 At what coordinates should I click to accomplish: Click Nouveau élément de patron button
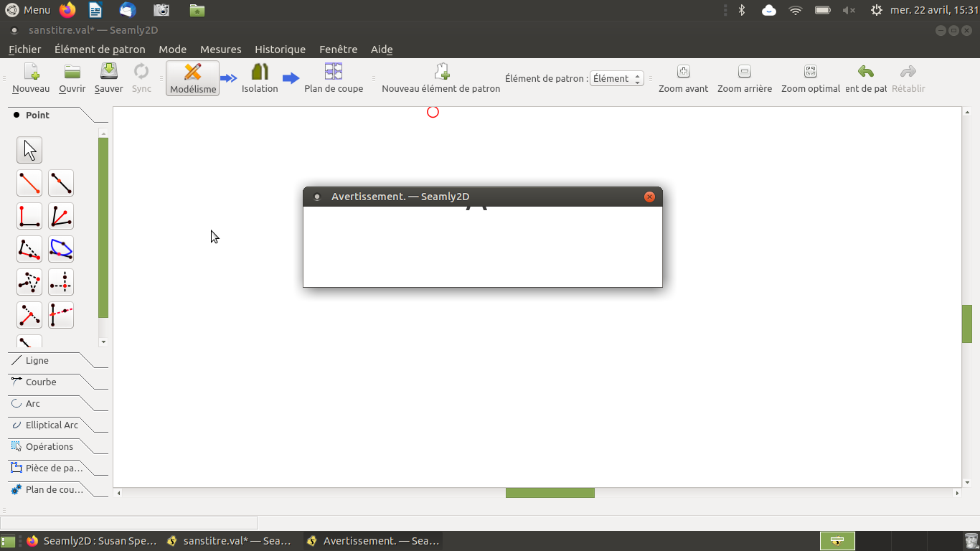pos(440,77)
